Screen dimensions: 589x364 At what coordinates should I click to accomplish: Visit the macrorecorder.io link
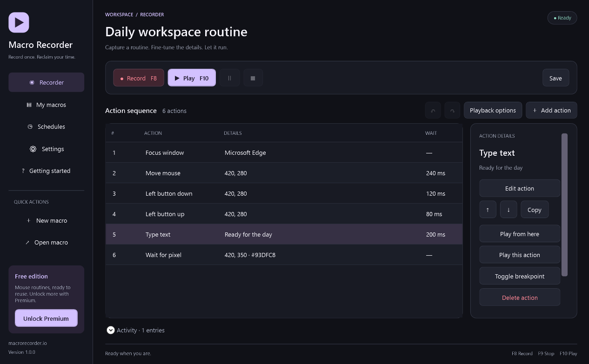(27, 343)
